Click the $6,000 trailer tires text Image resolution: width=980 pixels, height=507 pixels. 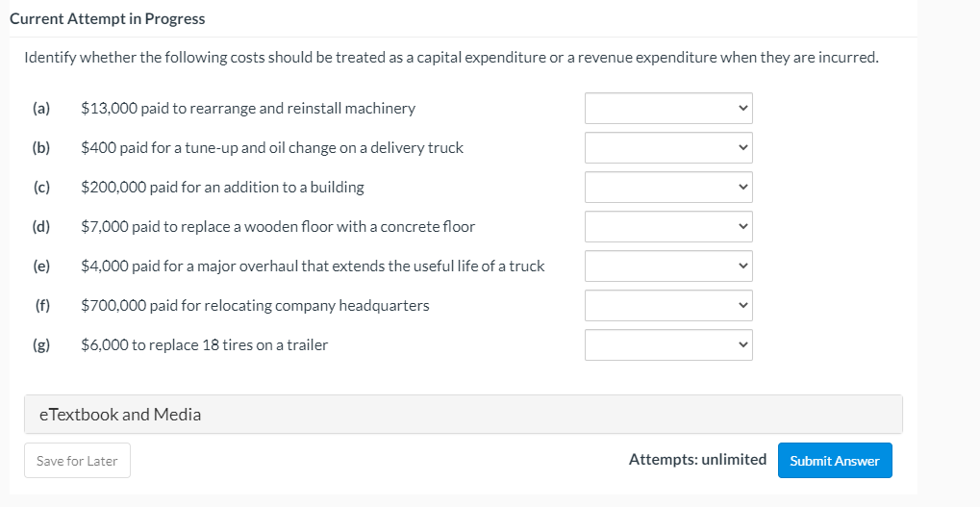[x=204, y=344]
